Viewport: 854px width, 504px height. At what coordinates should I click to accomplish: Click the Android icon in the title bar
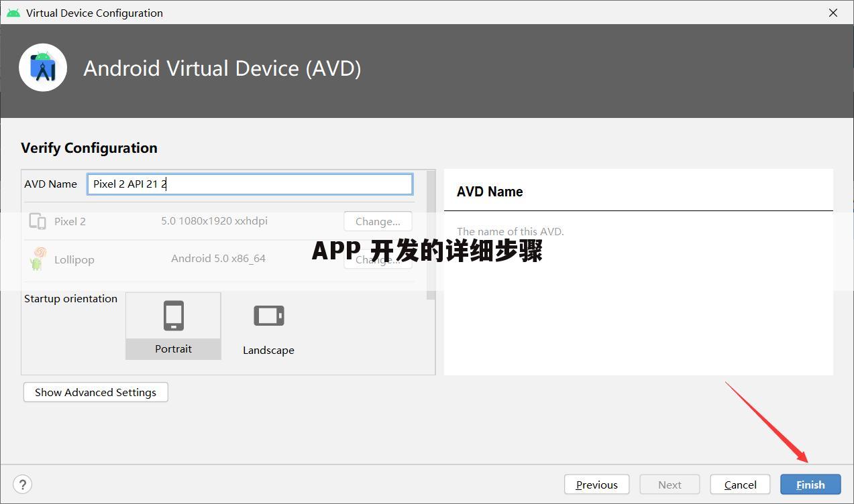12,12
